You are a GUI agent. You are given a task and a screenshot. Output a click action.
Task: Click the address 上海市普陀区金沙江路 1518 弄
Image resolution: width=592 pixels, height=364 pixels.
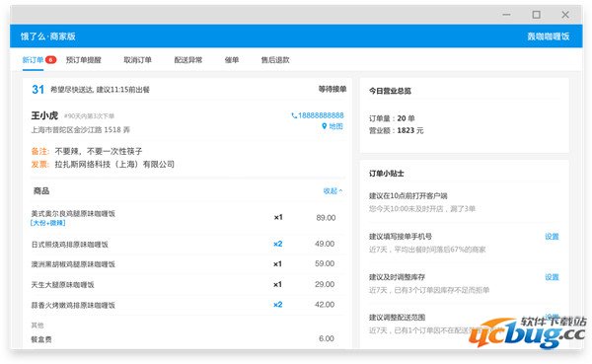(81, 130)
